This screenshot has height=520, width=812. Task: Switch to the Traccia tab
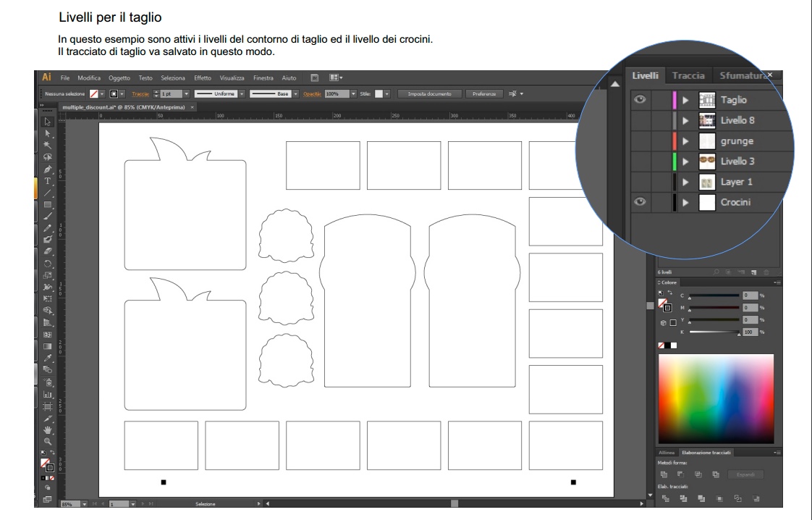[x=688, y=76]
